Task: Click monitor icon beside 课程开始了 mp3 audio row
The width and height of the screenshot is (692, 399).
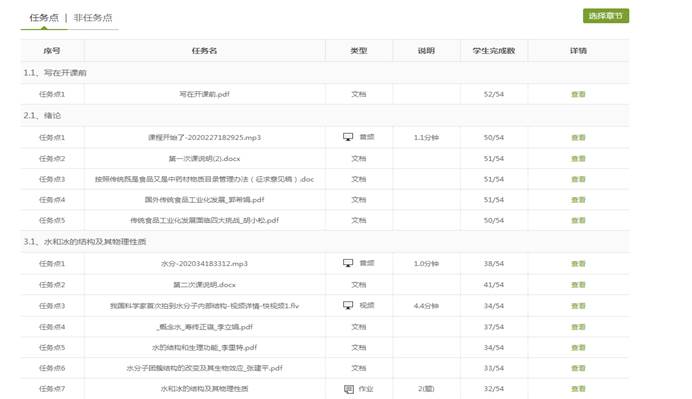Action: [348, 137]
